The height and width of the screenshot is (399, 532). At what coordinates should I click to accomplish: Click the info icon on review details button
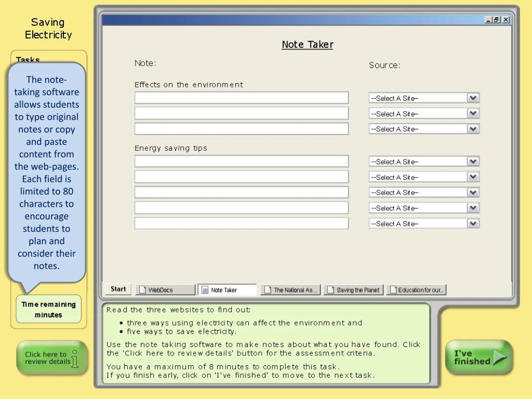(75, 359)
